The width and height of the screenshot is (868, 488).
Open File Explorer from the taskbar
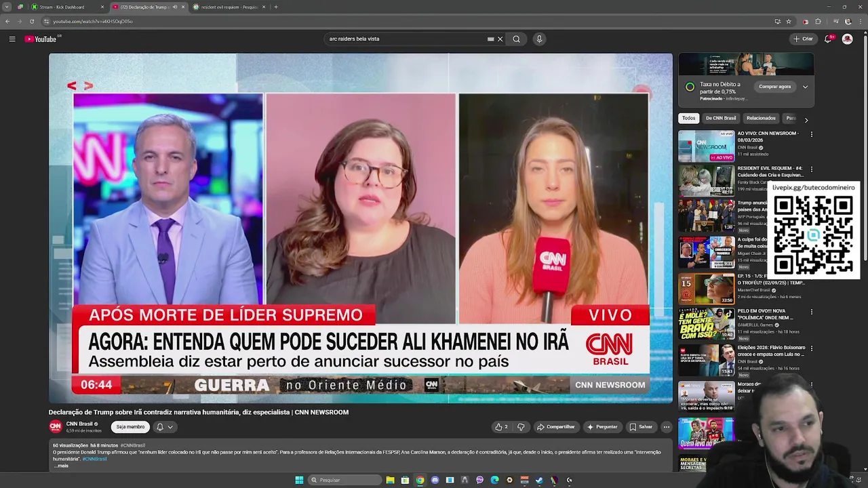coord(390,480)
